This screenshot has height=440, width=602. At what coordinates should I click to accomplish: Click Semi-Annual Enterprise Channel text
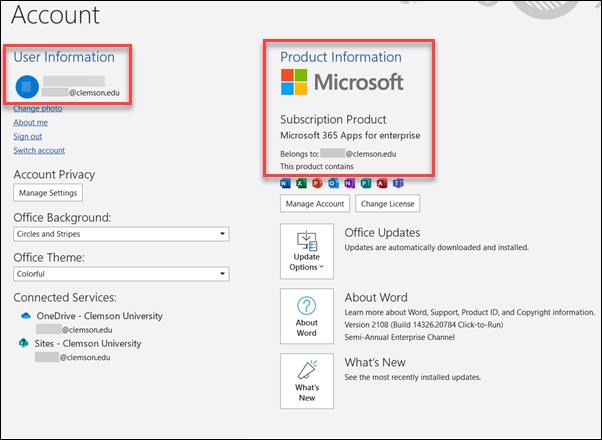[x=399, y=337]
